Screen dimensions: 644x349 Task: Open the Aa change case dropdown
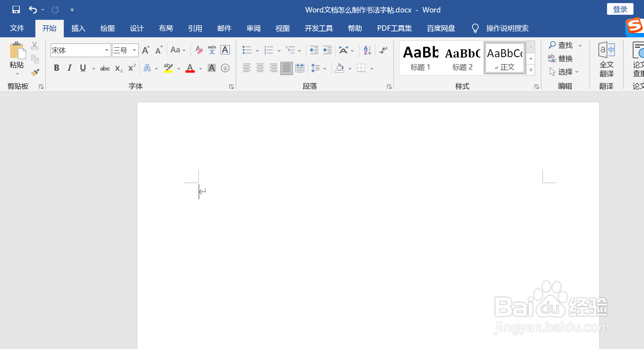tap(178, 50)
